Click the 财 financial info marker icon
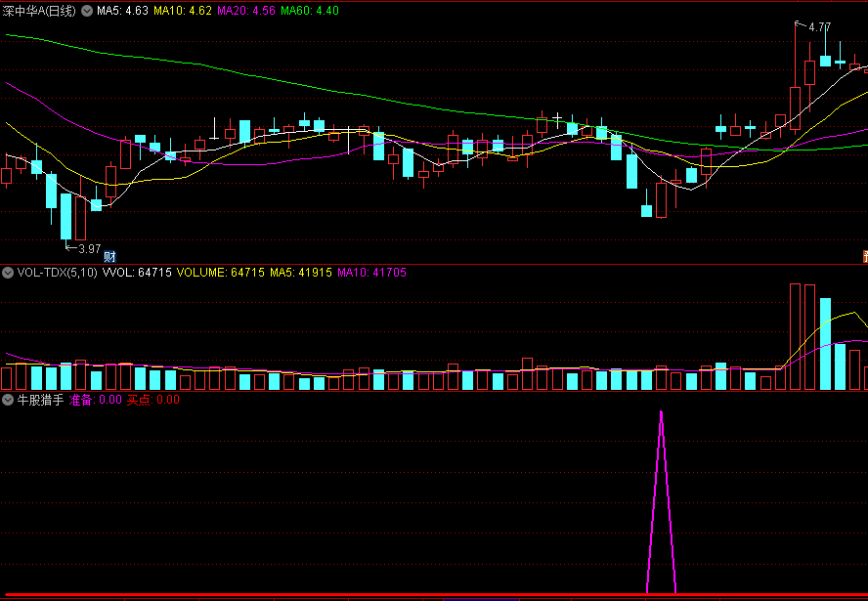The image size is (868, 601). (x=109, y=256)
